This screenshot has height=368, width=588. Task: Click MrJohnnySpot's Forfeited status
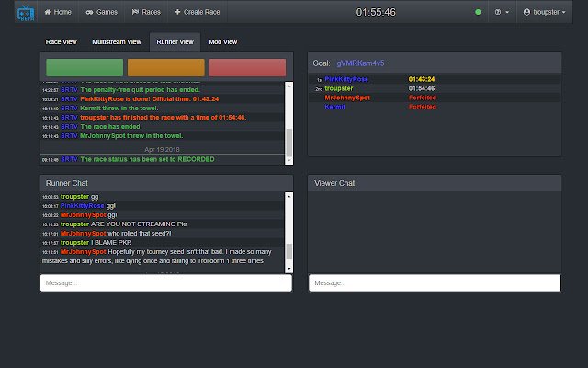point(423,98)
